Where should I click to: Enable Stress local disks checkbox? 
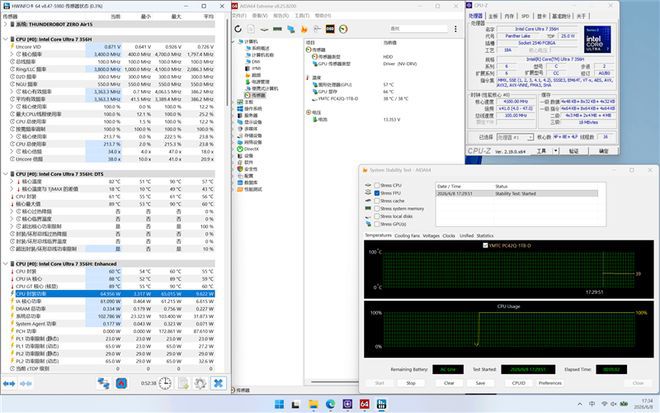(377, 216)
